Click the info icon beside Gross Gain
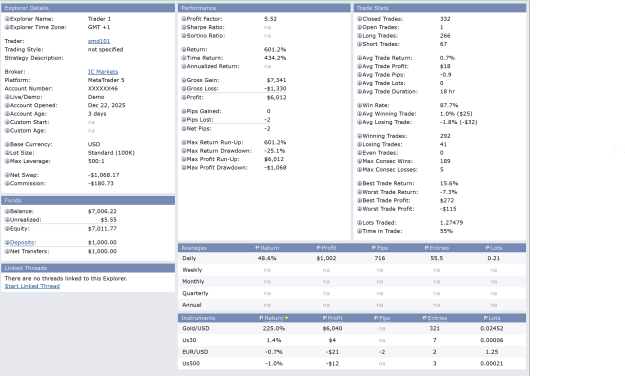The image size is (625, 376). 184,80
